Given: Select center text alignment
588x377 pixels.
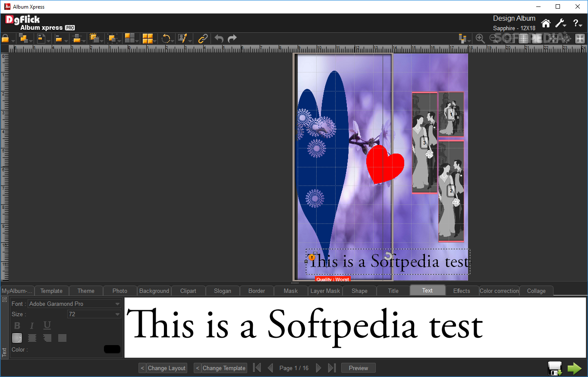Looking at the screenshot, I should [32, 338].
